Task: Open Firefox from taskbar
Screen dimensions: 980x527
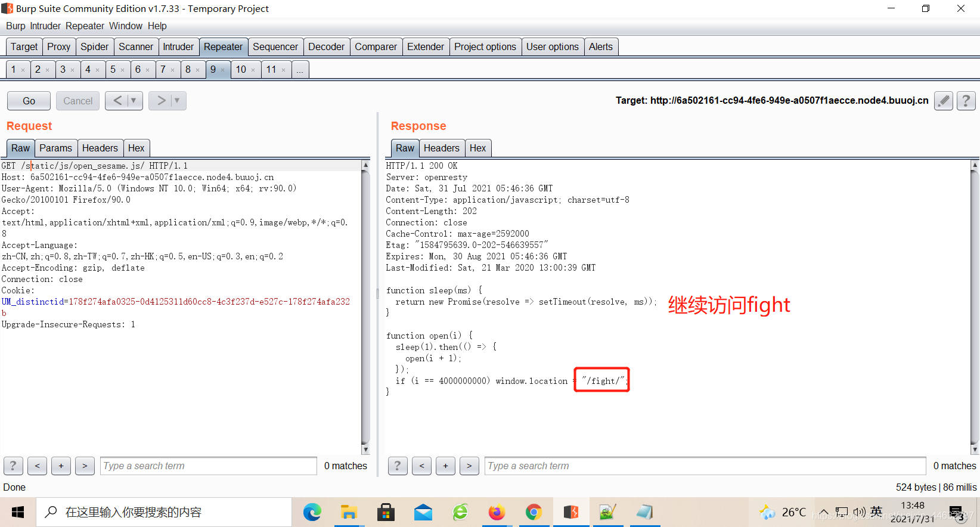Action: point(497,512)
